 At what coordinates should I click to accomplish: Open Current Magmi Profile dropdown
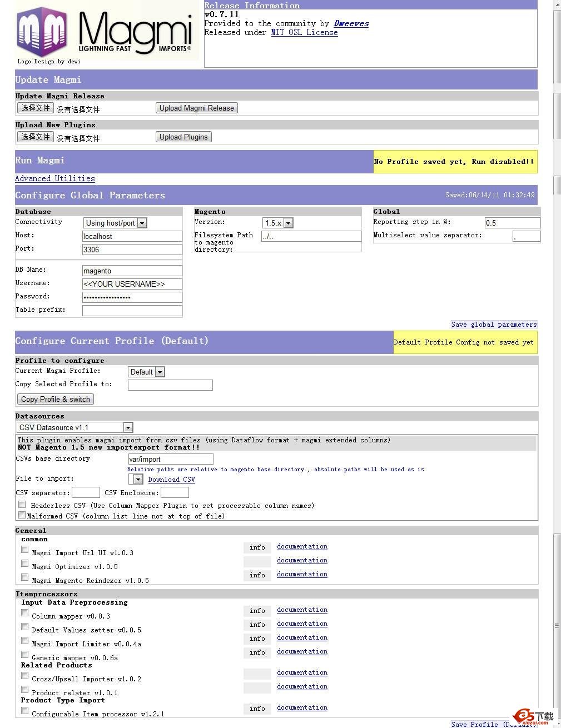pyautogui.click(x=146, y=372)
